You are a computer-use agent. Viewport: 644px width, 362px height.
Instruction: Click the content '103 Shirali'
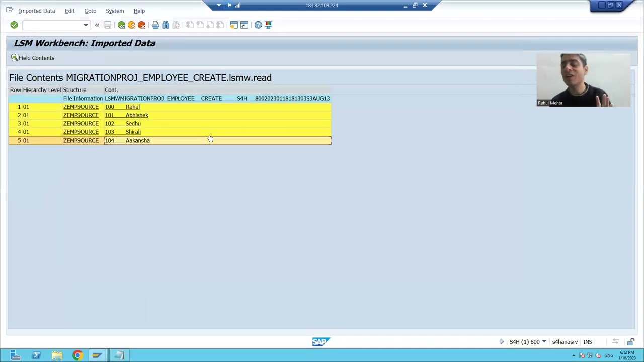point(123,132)
